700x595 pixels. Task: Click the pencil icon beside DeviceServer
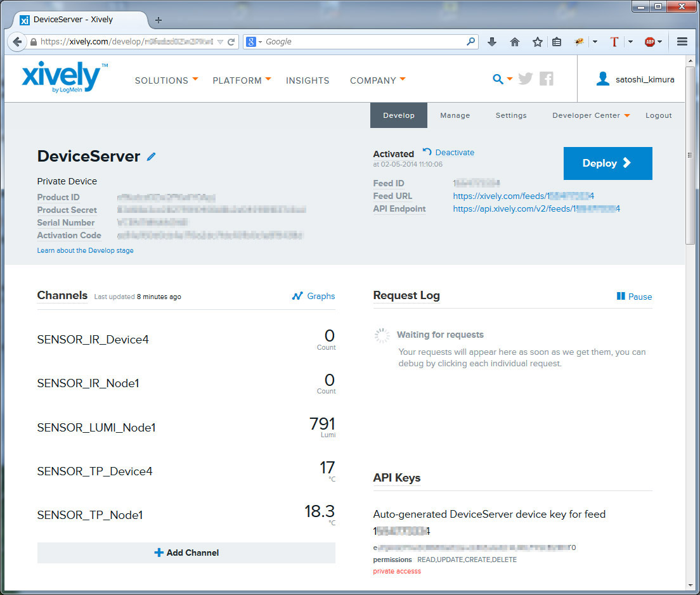(x=151, y=157)
